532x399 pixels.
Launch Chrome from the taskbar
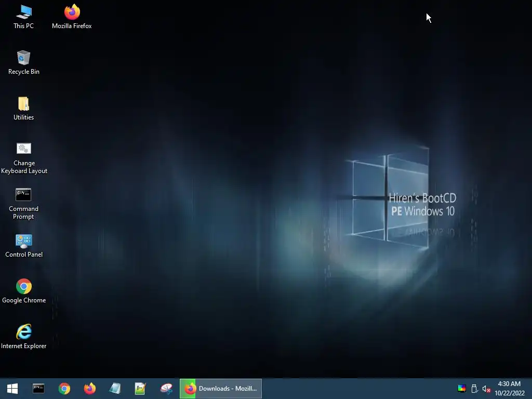(64, 389)
